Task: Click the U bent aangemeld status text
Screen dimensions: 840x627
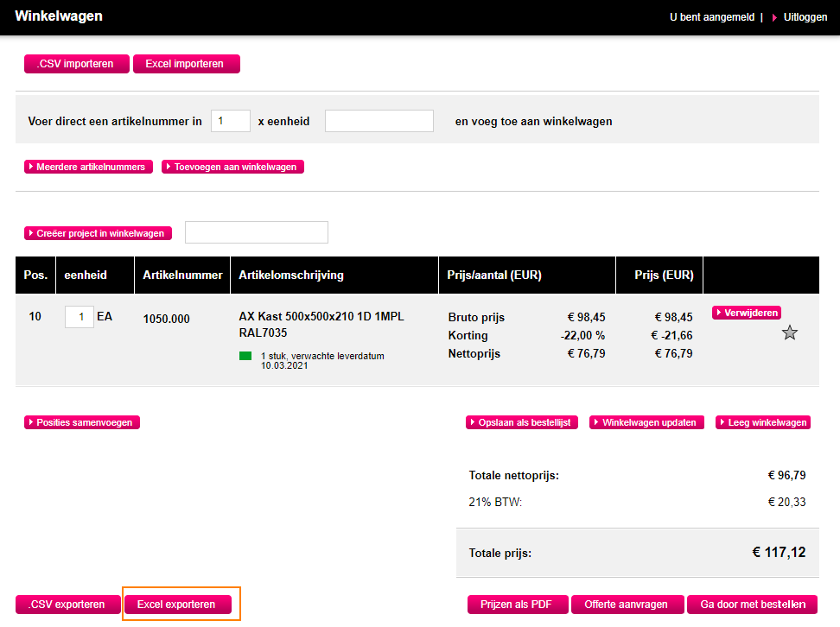Action: coord(712,17)
